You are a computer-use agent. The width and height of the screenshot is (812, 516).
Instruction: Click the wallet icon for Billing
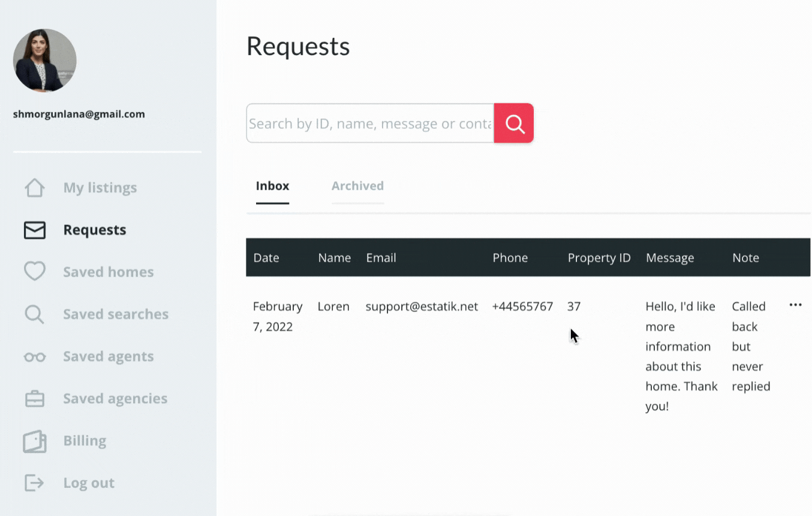pos(35,441)
